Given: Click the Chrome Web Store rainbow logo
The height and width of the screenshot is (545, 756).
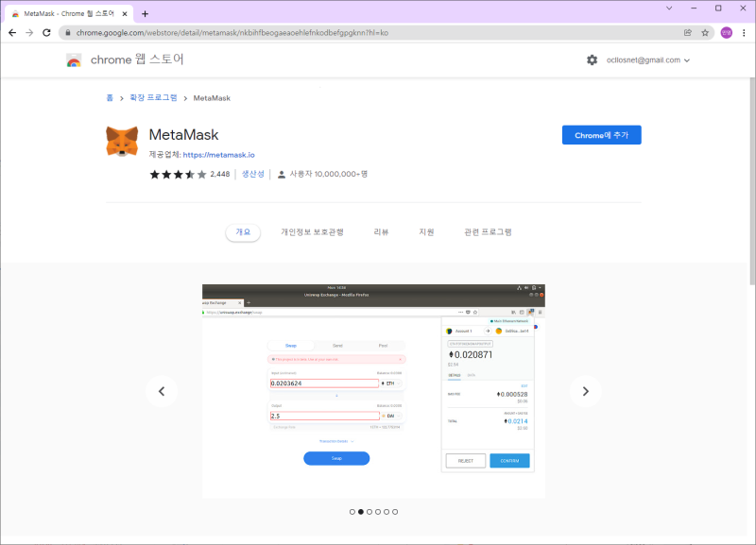Looking at the screenshot, I should point(74,60).
